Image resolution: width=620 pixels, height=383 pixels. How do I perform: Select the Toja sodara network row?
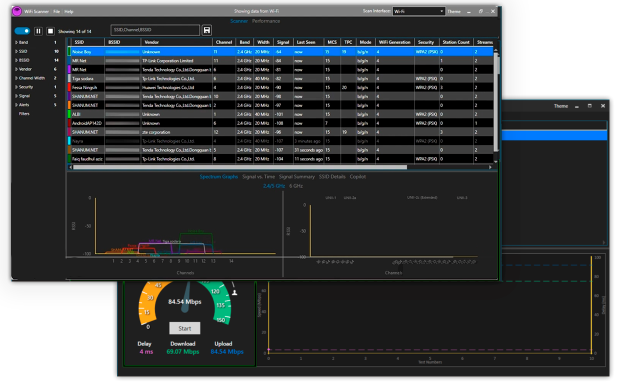[x=281, y=79]
